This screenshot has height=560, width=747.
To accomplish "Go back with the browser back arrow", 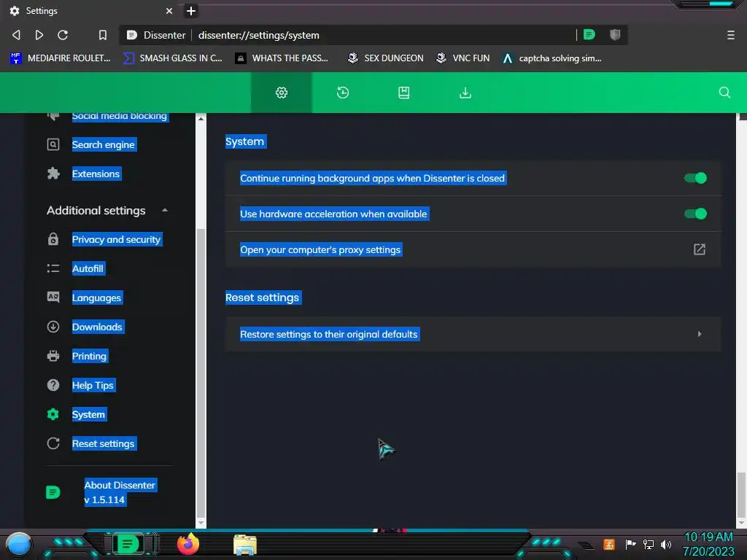I will pos(16,35).
